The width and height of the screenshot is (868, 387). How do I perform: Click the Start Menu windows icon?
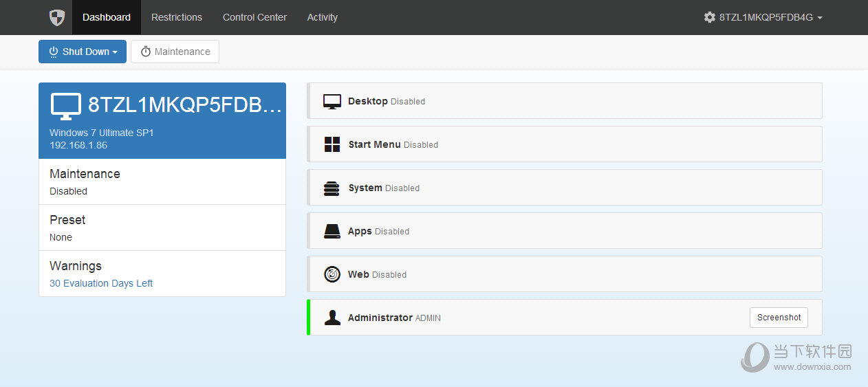click(332, 144)
